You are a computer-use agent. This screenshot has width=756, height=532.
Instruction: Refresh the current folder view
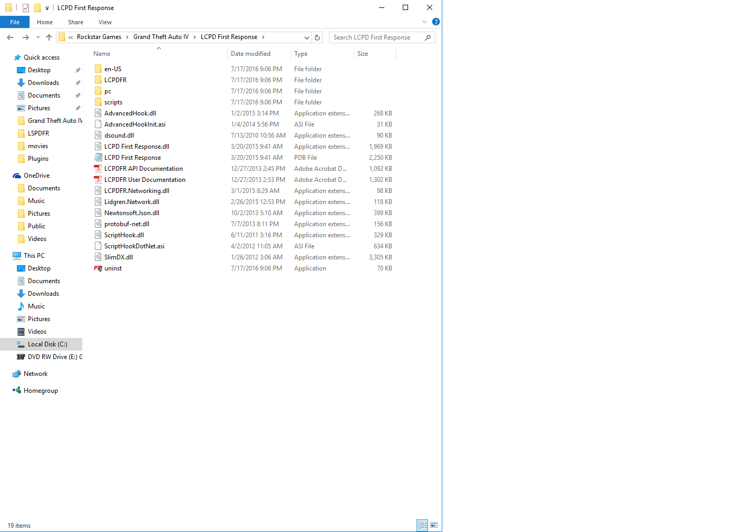tap(317, 37)
